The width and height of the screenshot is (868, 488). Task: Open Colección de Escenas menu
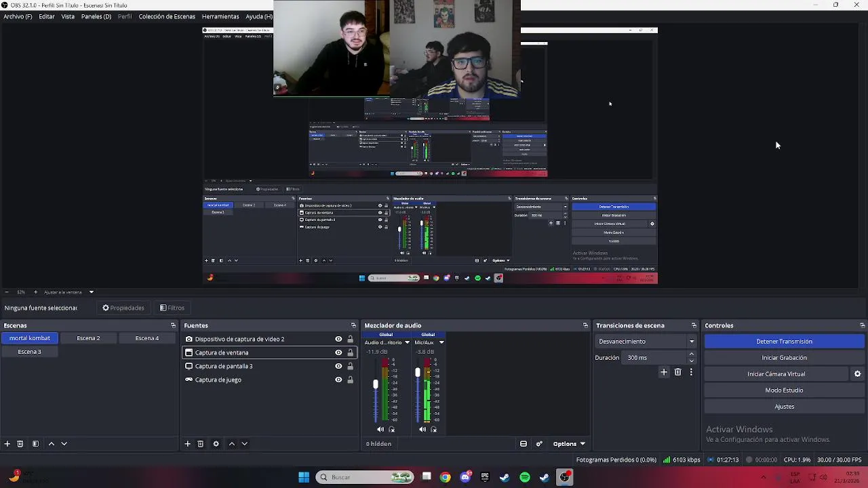[x=167, y=16]
